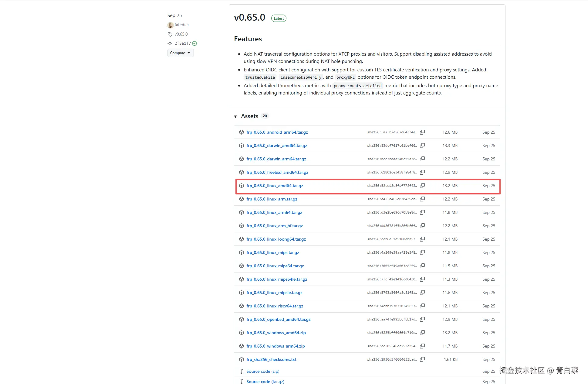Open the Compare dropdown
The width and height of the screenshot is (588, 384).
click(x=180, y=53)
